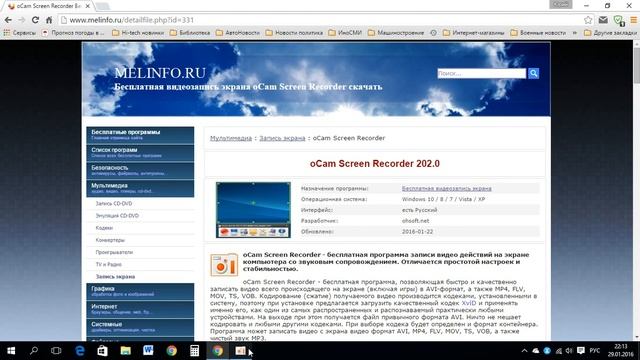Open the Другие закладки folder

click(x=610, y=33)
